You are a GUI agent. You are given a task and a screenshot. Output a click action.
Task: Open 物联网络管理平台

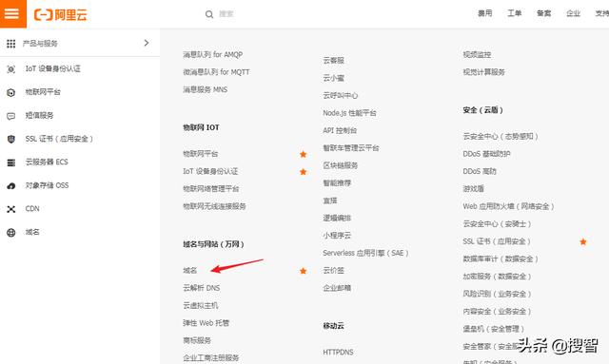pos(211,188)
